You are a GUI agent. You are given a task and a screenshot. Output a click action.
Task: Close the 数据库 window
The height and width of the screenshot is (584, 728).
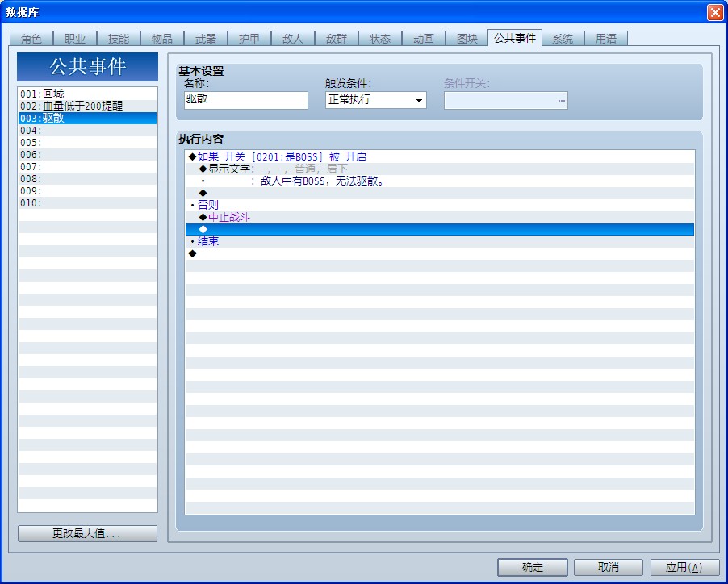click(715, 12)
